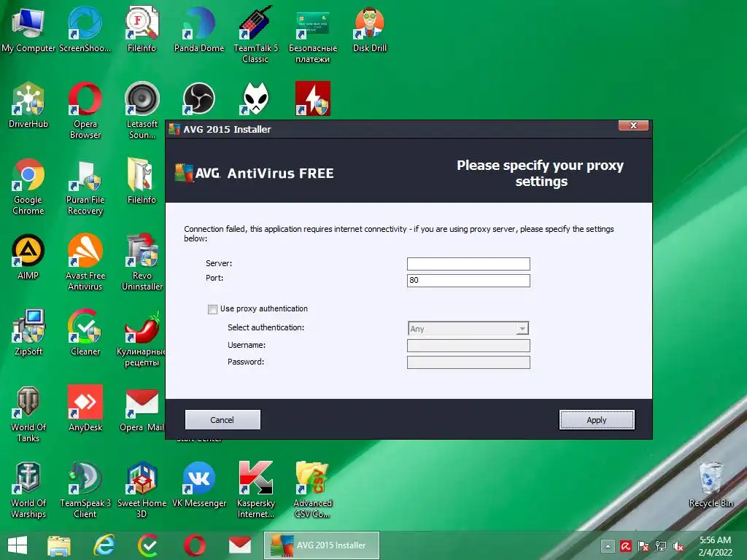The height and width of the screenshot is (560, 747).
Task: Launch VK Messenger desktop icon
Action: point(199,485)
